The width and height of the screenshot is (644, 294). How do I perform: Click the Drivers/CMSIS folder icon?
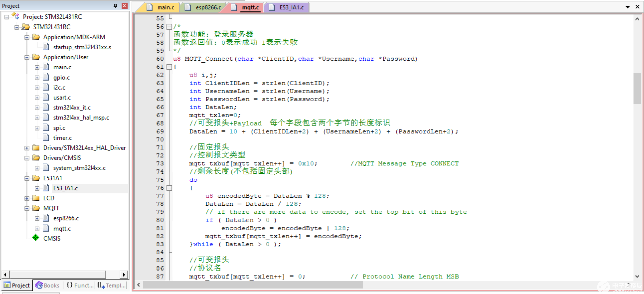[36, 158]
